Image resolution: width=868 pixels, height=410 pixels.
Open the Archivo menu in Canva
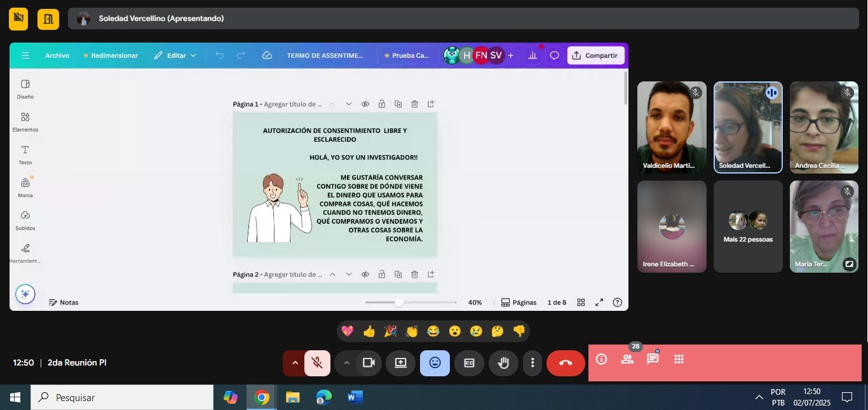57,55
